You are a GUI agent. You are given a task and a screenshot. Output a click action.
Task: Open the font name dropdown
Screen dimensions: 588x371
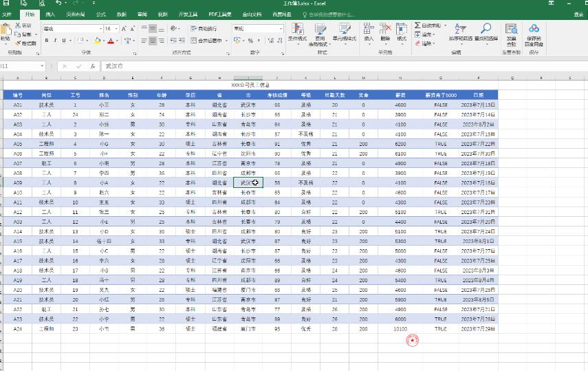(100, 28)
